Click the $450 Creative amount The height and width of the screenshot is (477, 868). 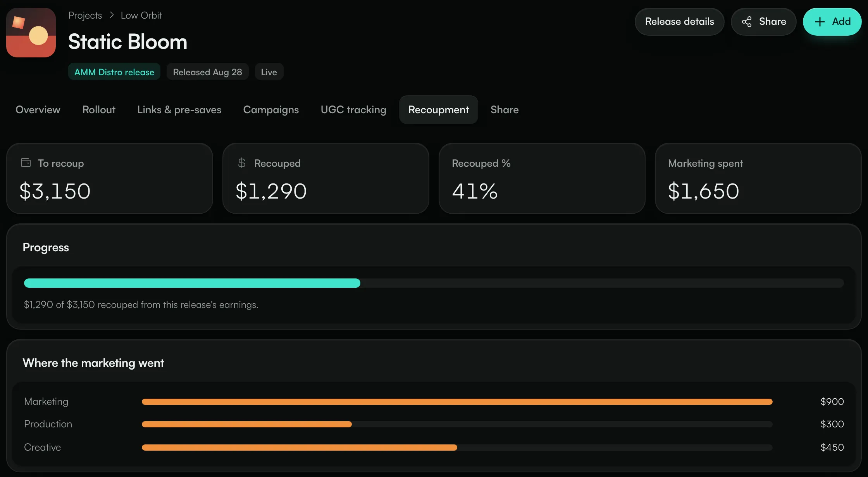832,447
